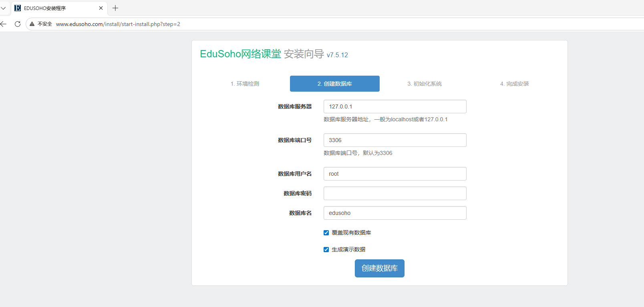Click the 数据库服务器 label
644x307 pixels.
pos(295,106)
